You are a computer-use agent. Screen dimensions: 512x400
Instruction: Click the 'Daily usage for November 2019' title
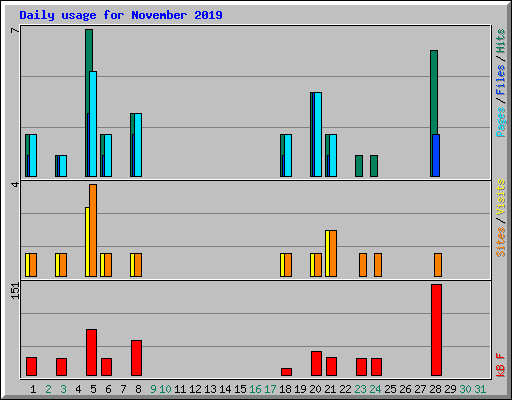coord(121,15)
